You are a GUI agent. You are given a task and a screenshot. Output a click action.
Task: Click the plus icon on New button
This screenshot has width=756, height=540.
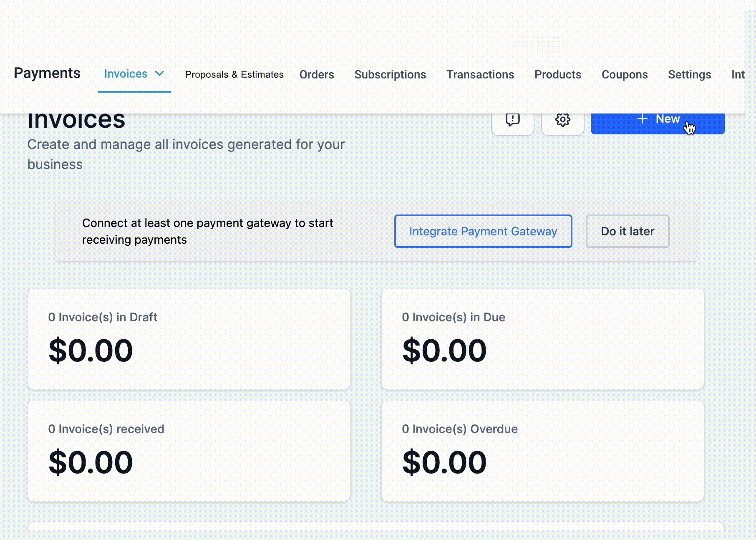tap(643, 119)
